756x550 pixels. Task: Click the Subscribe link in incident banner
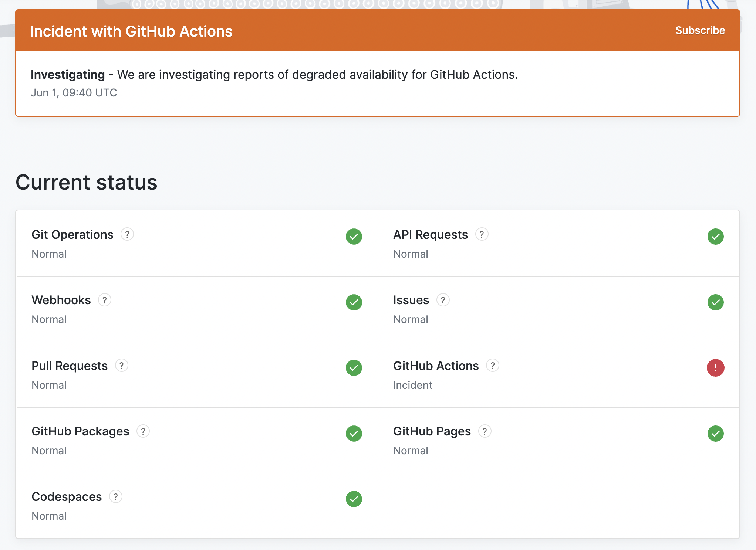pyautogui.click(x=700, y=30)
